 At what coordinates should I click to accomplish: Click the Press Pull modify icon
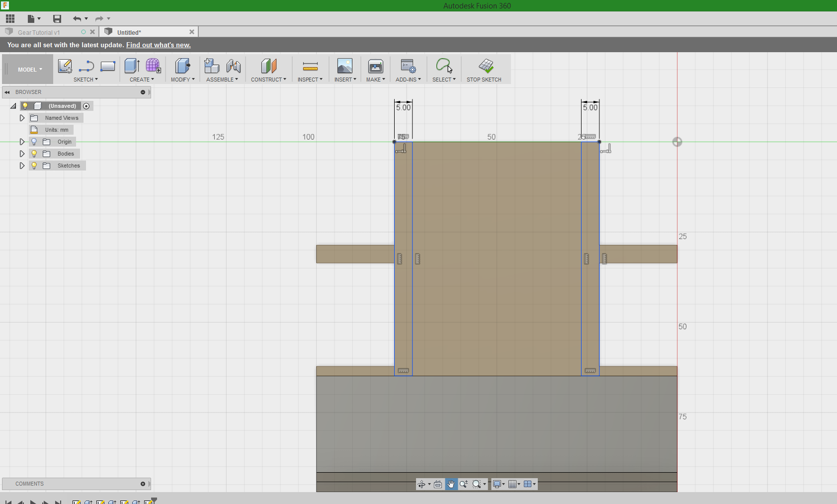pyautogui.click(x=182, y=66)
